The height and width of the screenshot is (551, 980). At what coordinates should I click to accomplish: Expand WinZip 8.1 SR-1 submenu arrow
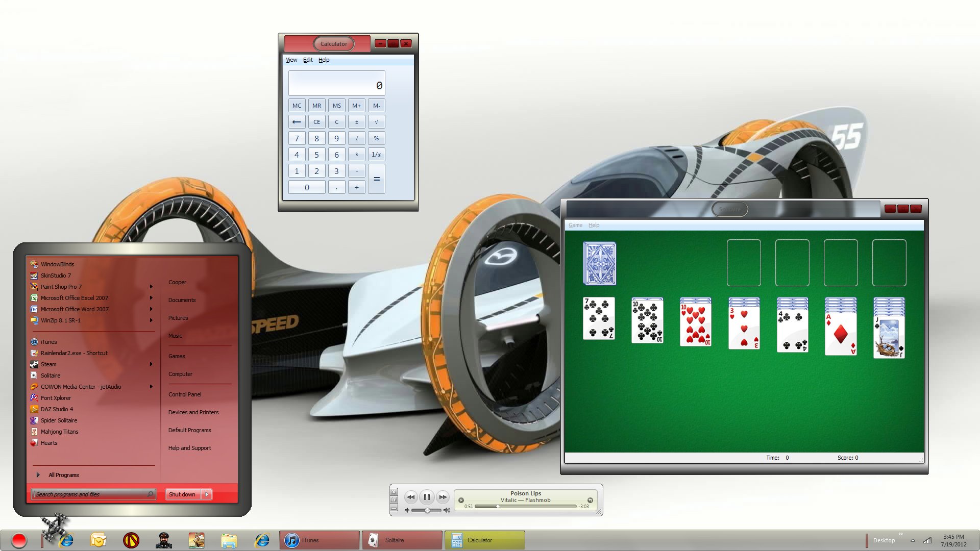151,320
